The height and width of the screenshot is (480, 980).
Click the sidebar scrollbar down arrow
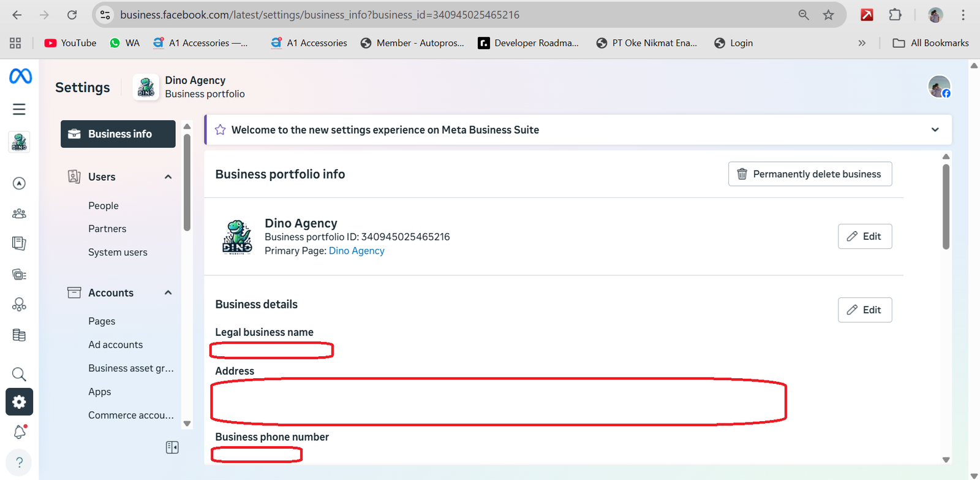point(187,424)
